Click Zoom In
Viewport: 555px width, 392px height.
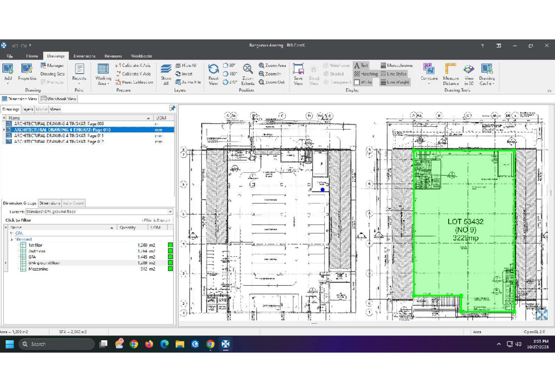pos(270,74)
